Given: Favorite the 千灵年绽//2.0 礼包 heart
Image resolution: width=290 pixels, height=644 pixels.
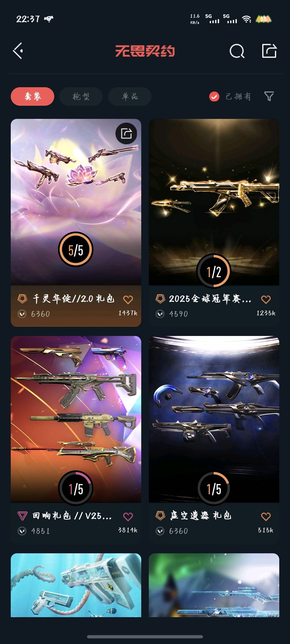Looking at the screenshot, I should [x=128, y=299].
